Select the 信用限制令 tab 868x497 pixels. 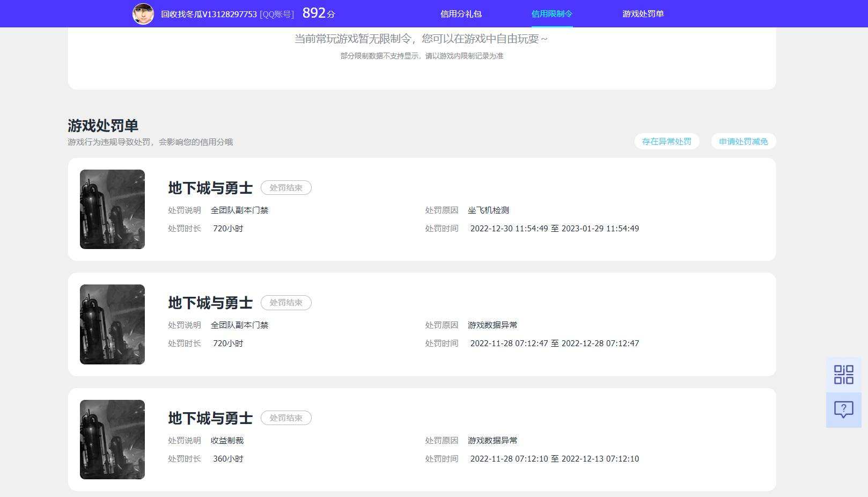tap(551, 14)
